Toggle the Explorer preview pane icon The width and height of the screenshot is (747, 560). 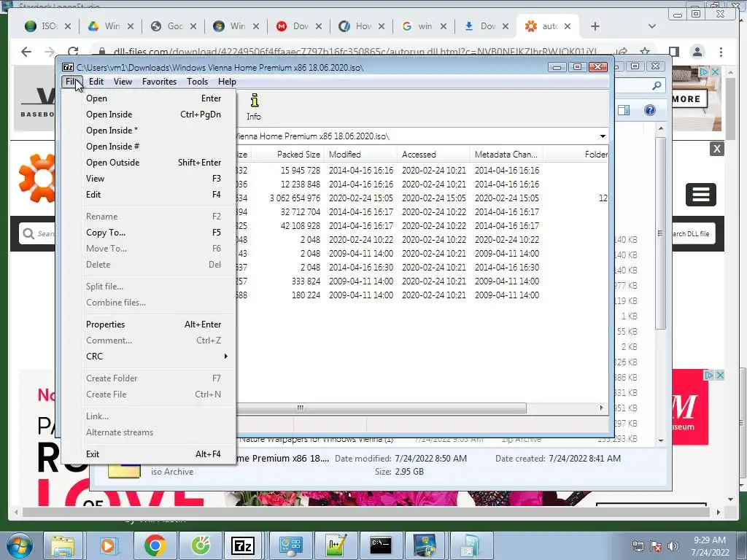[624, 110]
